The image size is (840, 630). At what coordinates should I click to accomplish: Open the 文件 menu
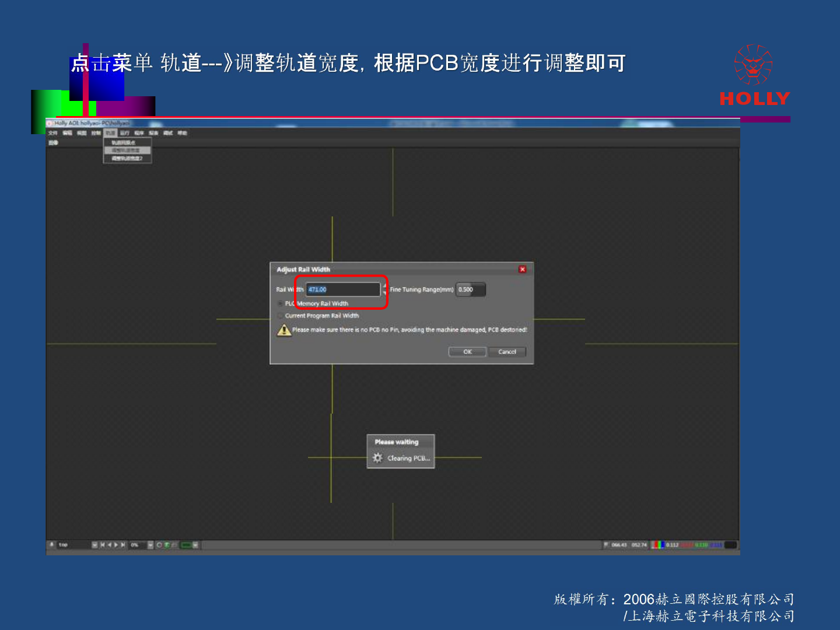[x=52, y=133]
